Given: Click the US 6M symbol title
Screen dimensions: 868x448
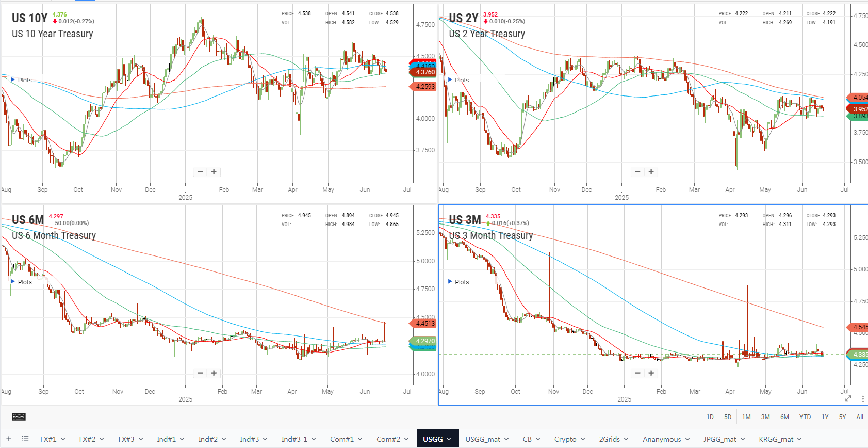Looking at the screenshot, I should tap(28, 220).
